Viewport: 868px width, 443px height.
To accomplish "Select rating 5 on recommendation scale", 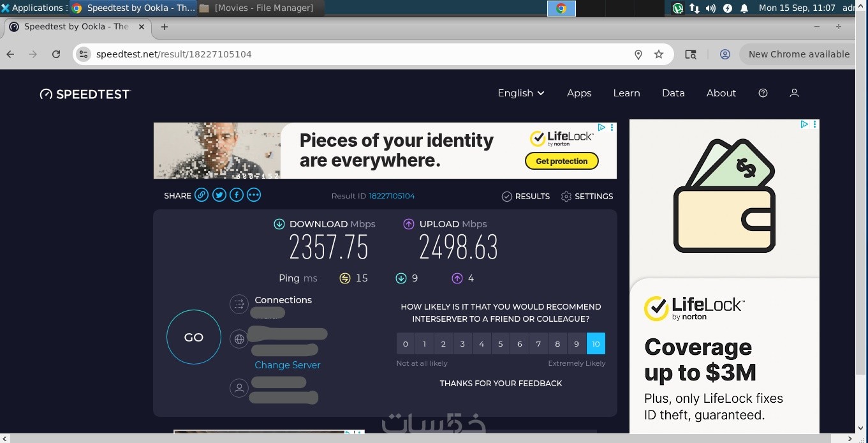I will point(501,343).
